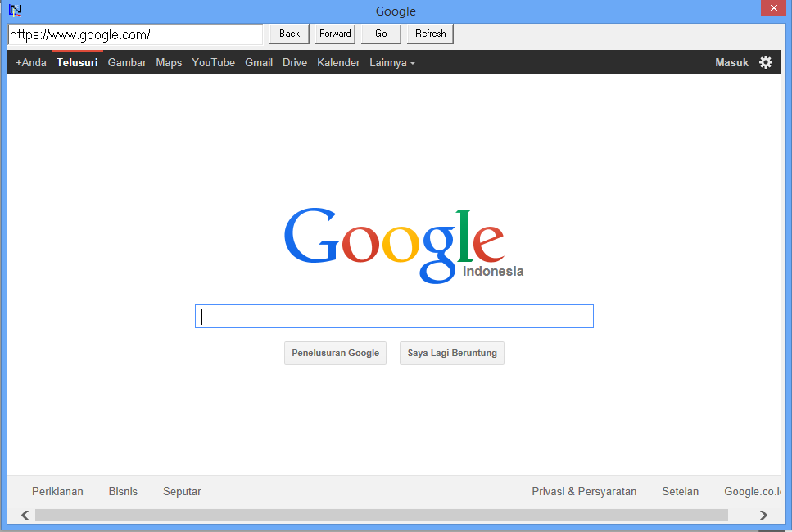This screenshot has width=792, height=532.
Task: Open the Google.co.id footer link
Action: pyautogui.click(x=753, y=492)
